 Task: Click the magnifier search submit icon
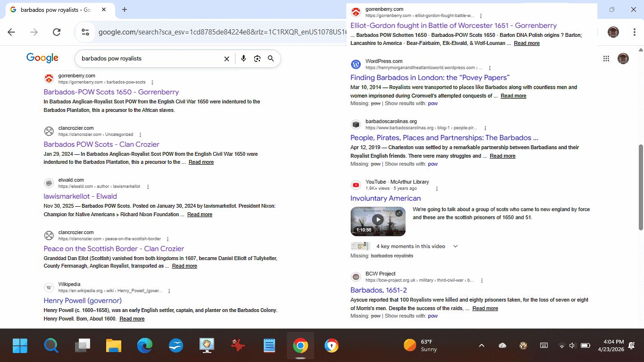click(x=271, y=59)
